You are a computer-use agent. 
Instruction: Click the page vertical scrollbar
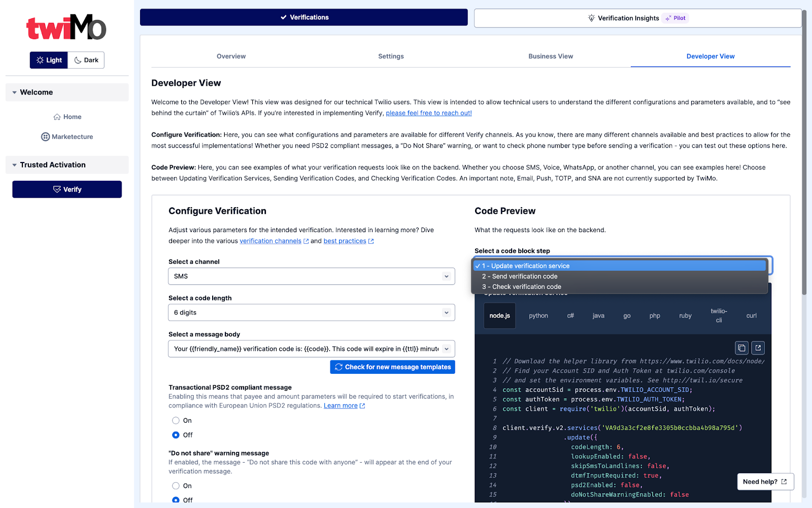tap(804, 152)
